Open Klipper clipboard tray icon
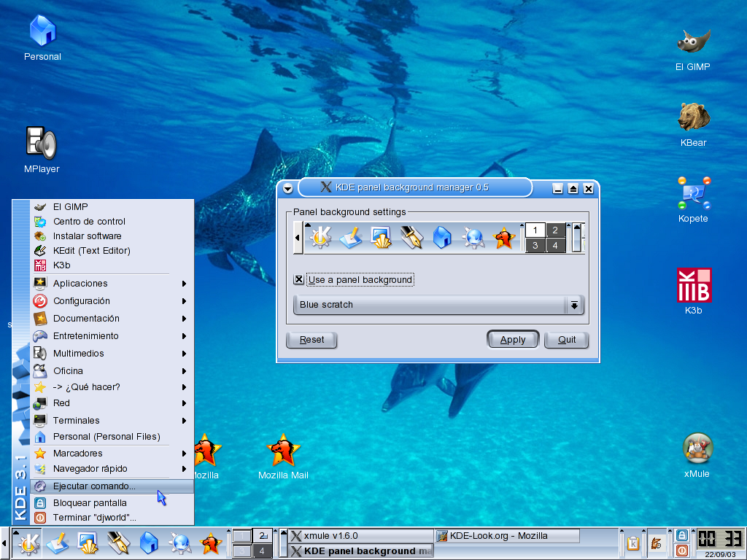Viewport: 747px width, 560px height. pos(633,542)
